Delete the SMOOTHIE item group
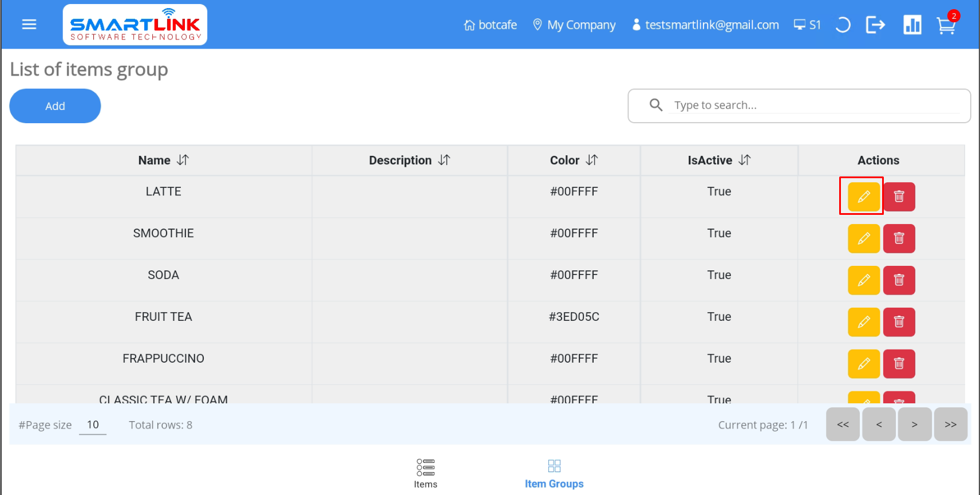 click(899, 238)
